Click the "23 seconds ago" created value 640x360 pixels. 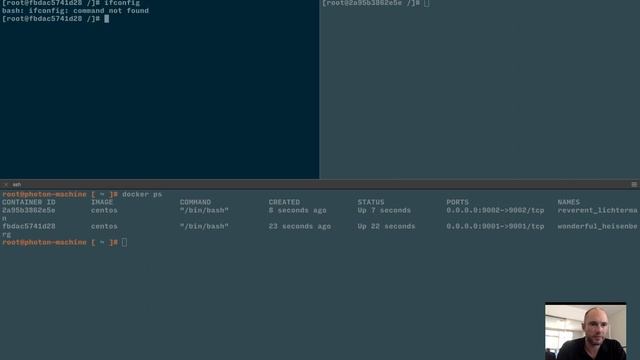click(300, 226)
